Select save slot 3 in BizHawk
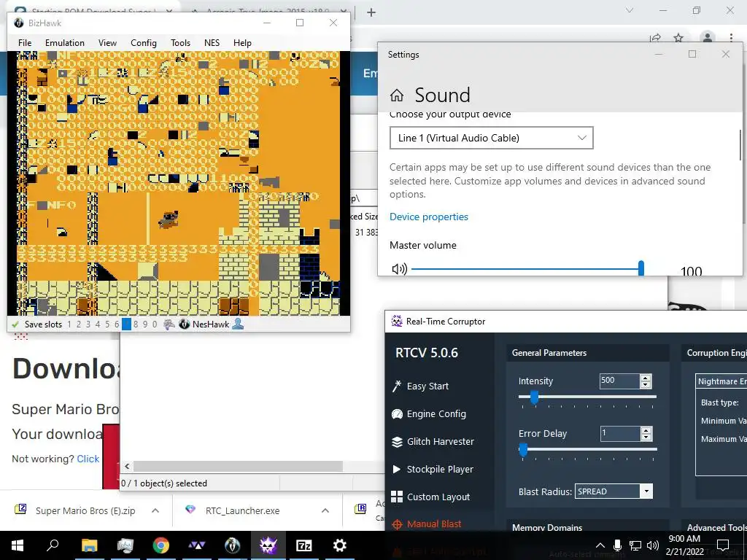The image size is (747, 560). (x=88, y=324)
